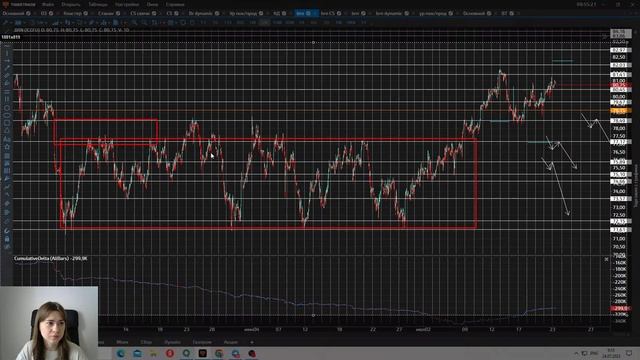
Task: Switch to the CS сделки workspace tab
Action: click(140, 13)
